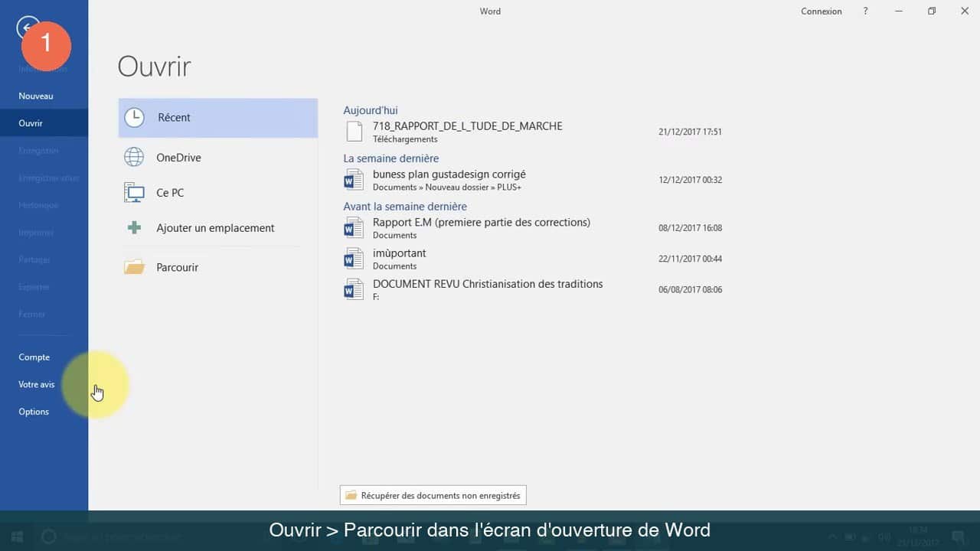980x551 pixels.
Task: Select OneDrive as the open location
Action: point(218,158)
